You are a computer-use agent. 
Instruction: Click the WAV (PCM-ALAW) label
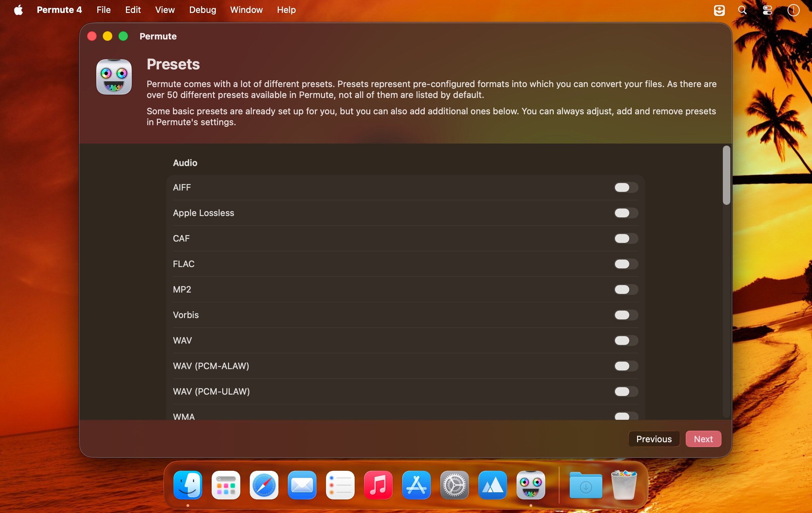(211, 366)
